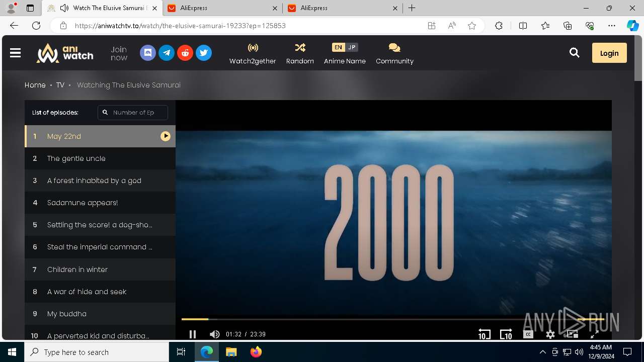Switch to the first AliExpress tab
The image size is (644, 362).
click(x=222, y=8)
